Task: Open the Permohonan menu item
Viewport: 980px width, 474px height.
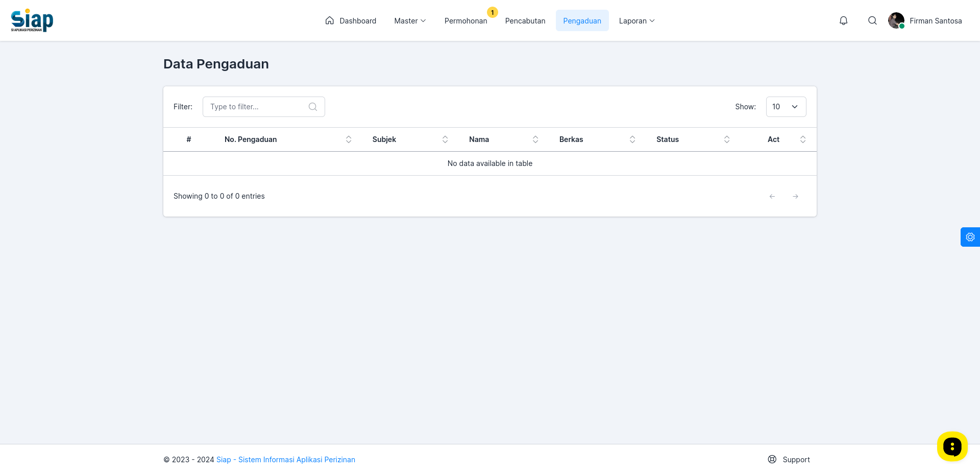Action: point(465,21)
